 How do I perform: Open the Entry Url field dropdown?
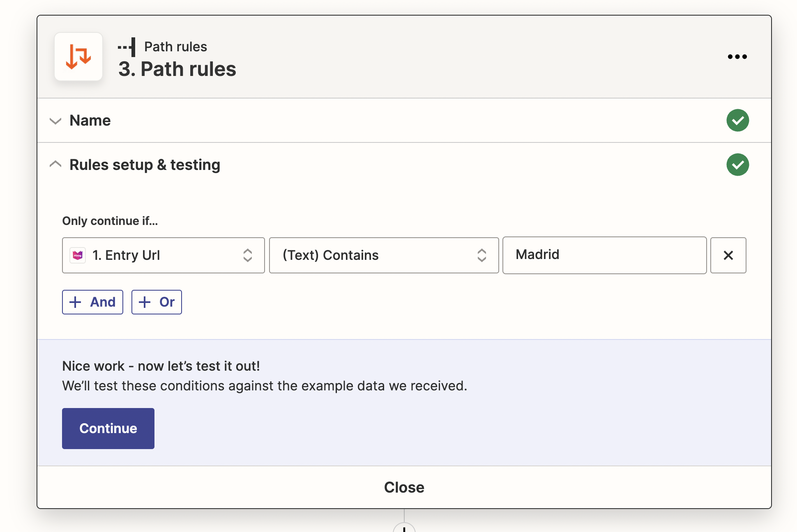(x=163, y=255)
